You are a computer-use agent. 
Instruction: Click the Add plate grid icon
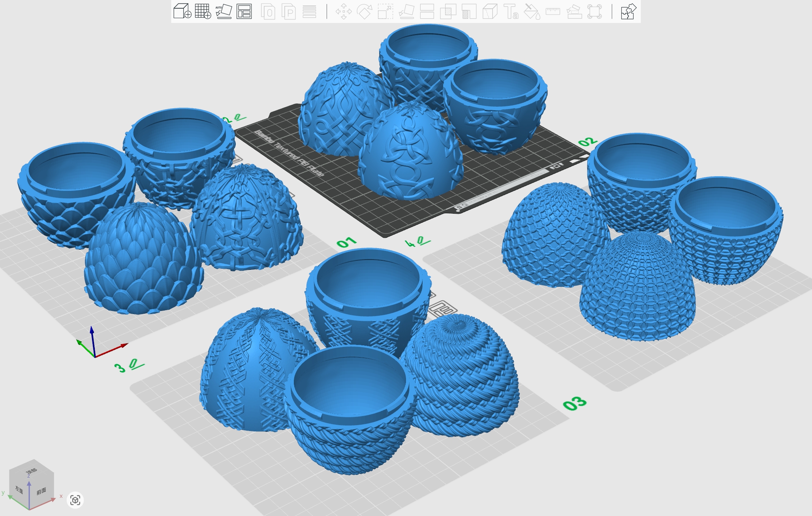[203, 11]
